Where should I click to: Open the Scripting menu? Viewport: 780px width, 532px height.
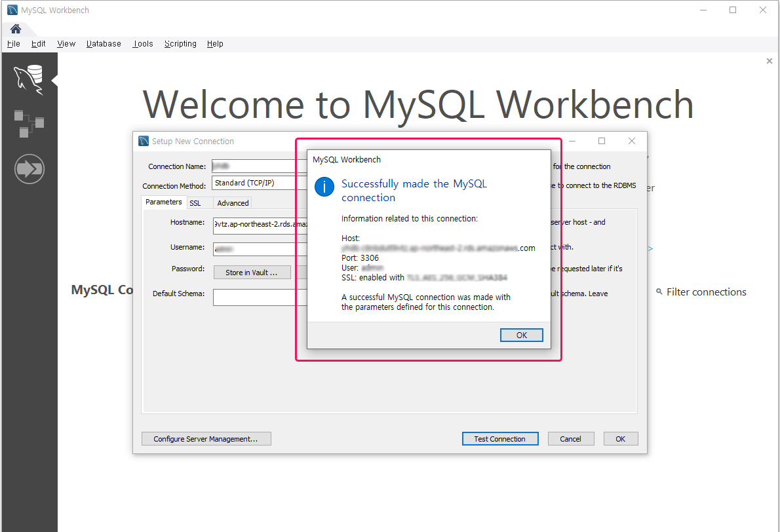tap(180, 44)
